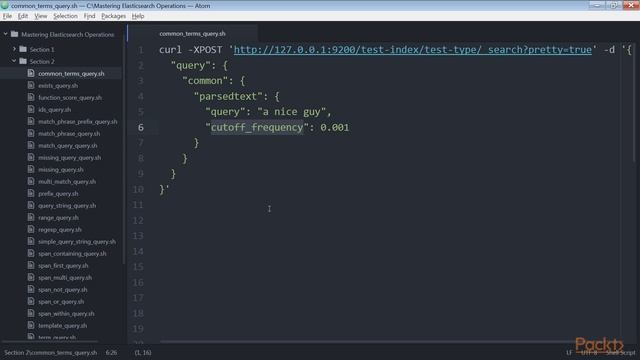Image resolution: width=640 pixels, height=360 pixels.
Task: Open the View menu
Action: click(40, 16)
